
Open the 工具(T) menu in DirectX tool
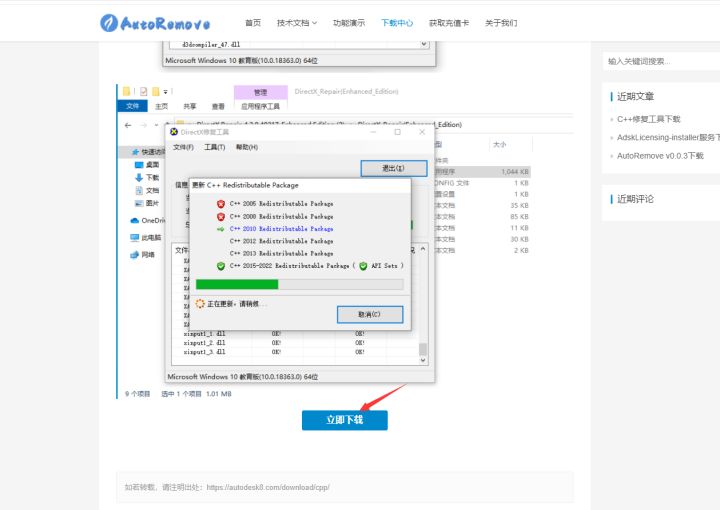(214, 147)
